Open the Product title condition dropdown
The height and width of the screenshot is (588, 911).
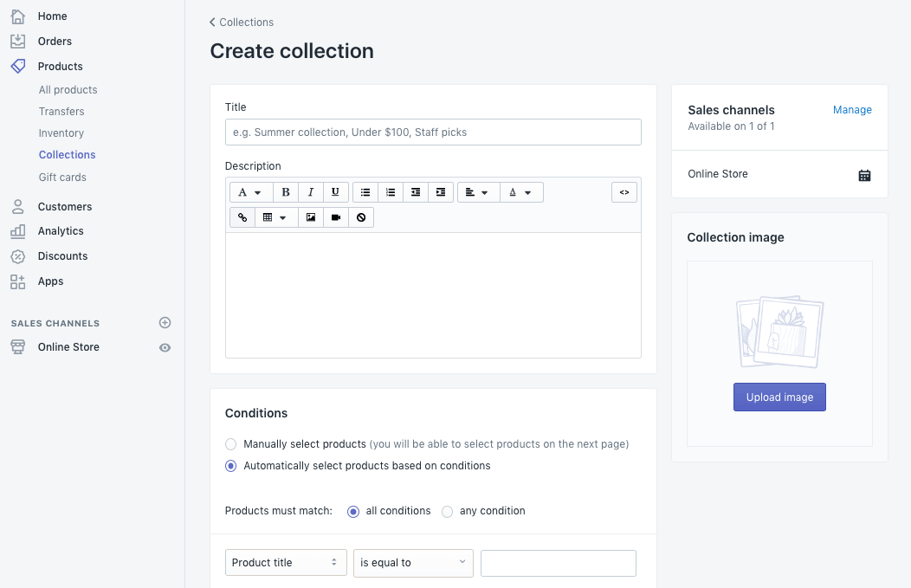[x=286, y=563]
